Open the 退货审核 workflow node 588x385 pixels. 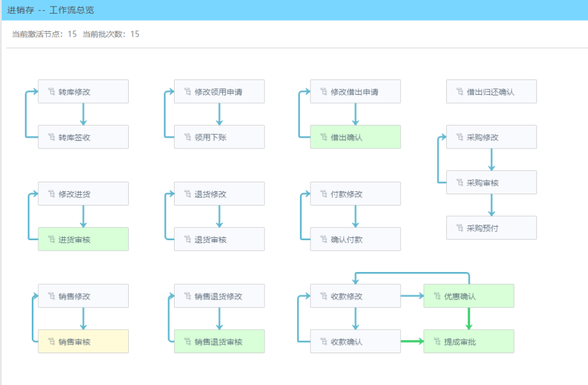click(x=219, y=239)
